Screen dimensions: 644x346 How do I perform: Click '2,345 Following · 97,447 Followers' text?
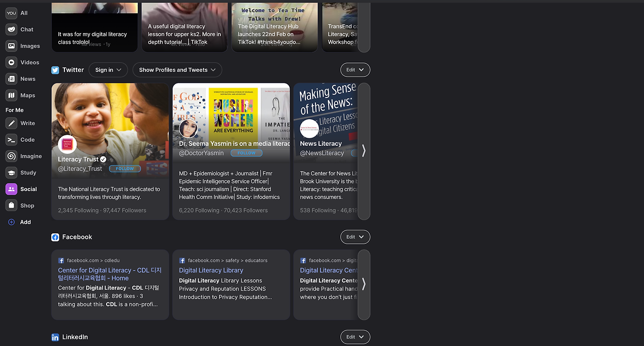tap(102, 210)
